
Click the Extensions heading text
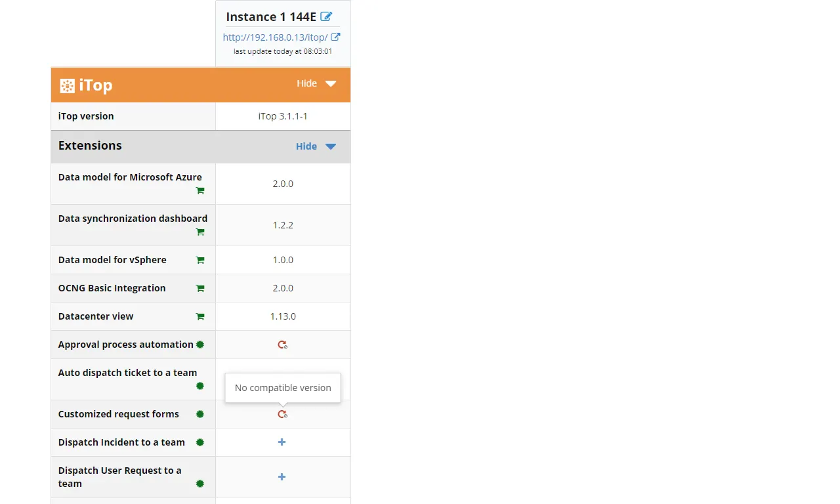[x=90, y=146]
